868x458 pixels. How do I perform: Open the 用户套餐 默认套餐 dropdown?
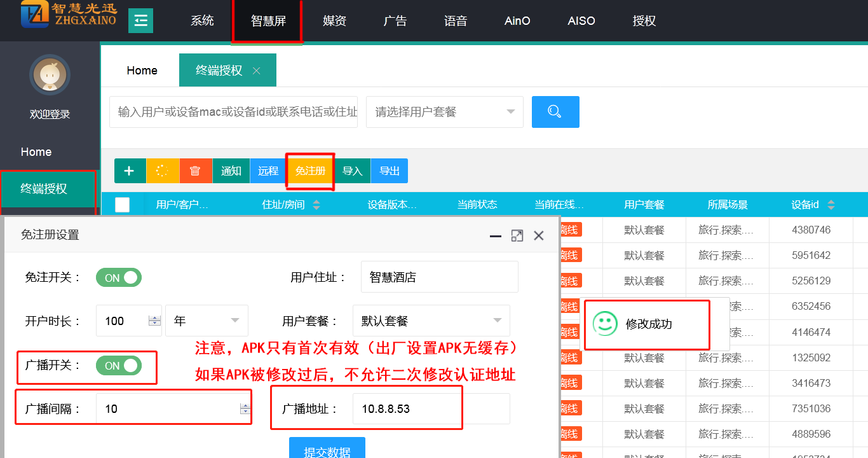click(431, 321)
